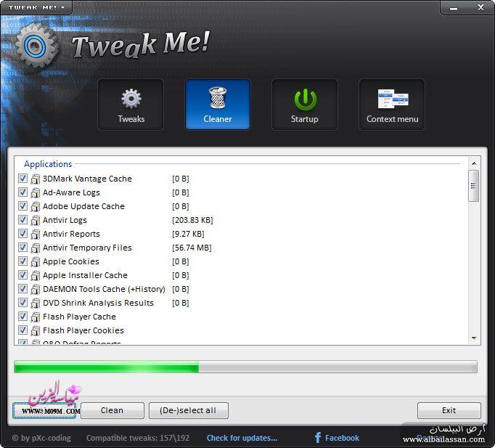The width and height of the screenshot is (495, 448).
Task: Close the Tweak Me! window
Action: [x=480, y=7]
